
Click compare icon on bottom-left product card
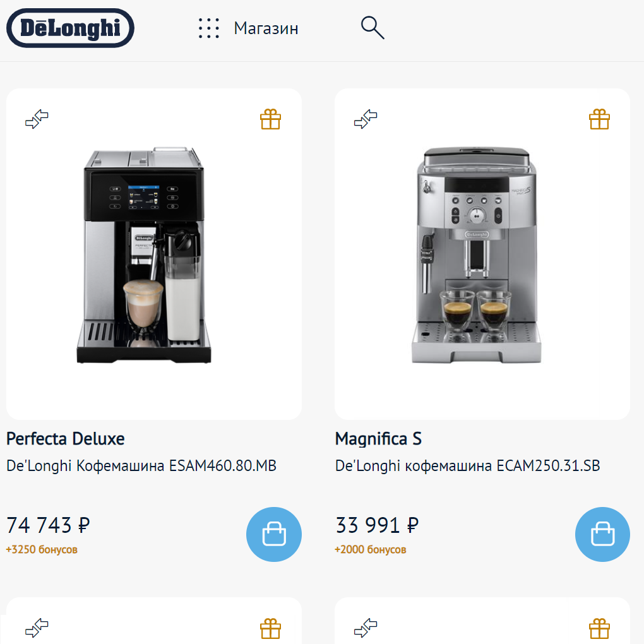[x=37, y=628]
